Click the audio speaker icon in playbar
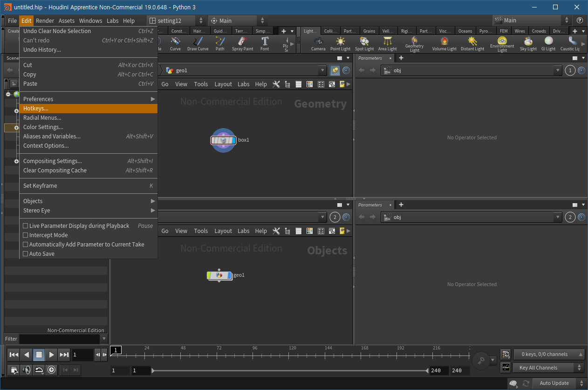588x390 pixels. point(27,370)
